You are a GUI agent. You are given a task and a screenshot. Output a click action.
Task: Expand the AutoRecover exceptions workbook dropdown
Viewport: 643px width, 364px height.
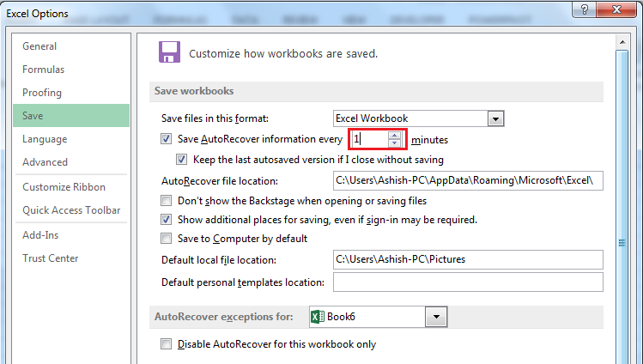pyautogui.click(x=436, y=317)
